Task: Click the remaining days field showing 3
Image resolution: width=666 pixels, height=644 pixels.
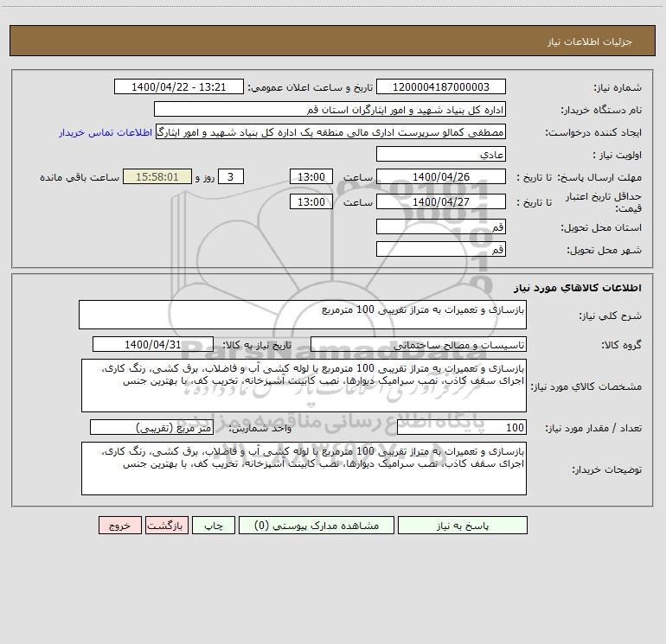Action: coord(231,176)
